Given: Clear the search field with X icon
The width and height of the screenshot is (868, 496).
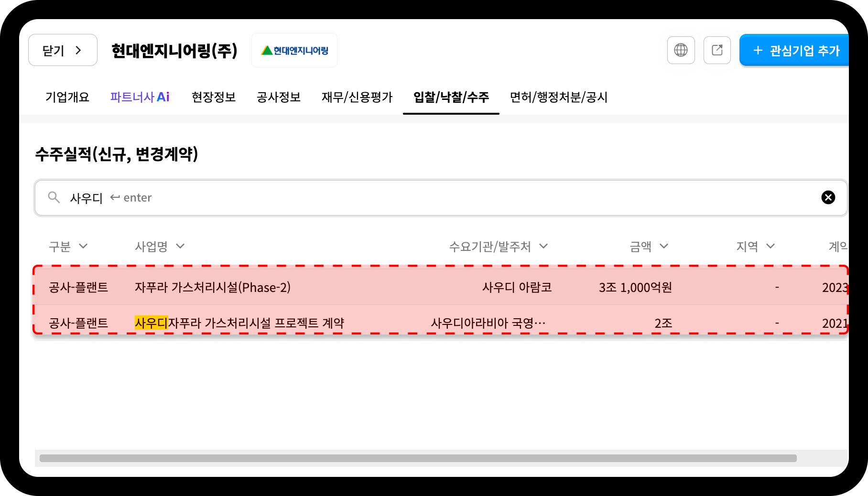Looking at the screenshot, I should (x=828, y=197).
